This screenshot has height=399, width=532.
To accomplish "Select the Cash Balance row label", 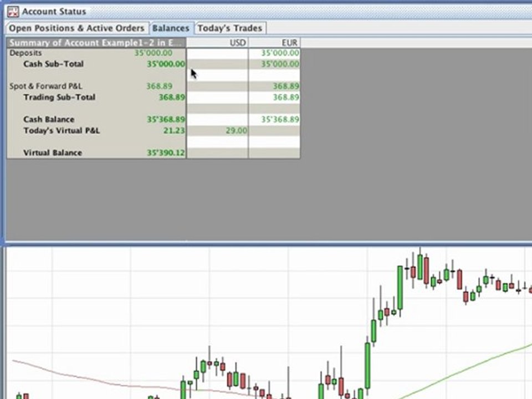I will (49, 120).
